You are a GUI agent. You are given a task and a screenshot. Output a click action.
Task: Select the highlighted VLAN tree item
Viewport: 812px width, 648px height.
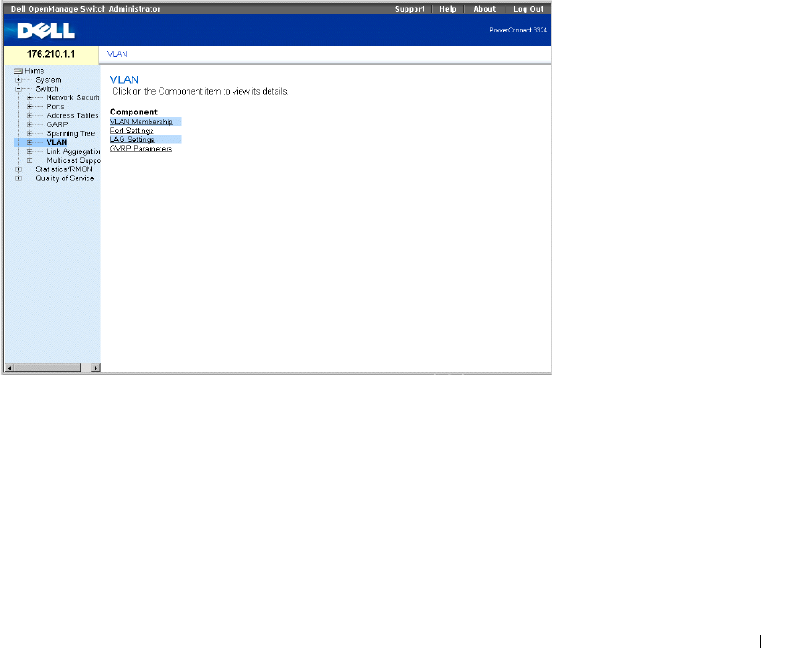(57, 142)
